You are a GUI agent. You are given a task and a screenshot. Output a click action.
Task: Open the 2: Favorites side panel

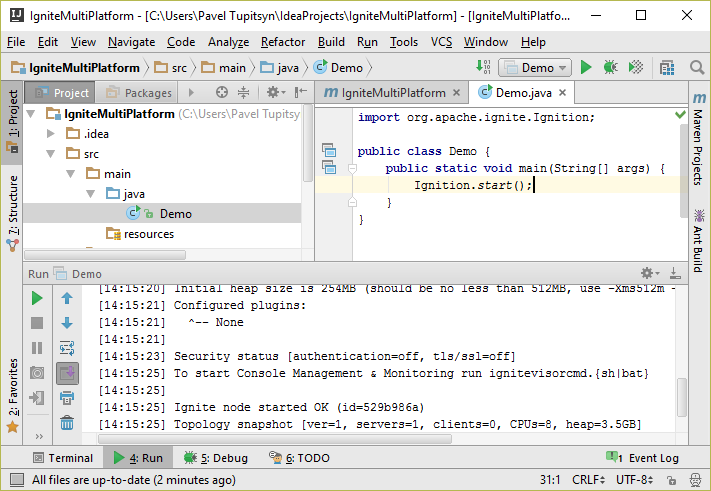pyautogui.click(x=13, y=394)
